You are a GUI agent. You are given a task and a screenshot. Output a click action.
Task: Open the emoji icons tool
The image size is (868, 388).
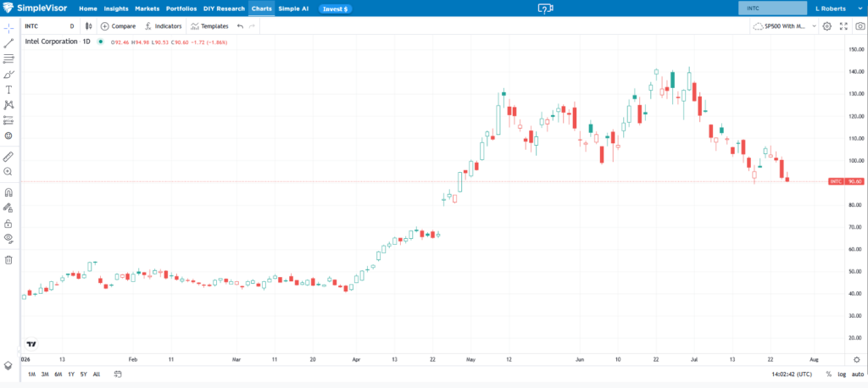point(8,136)
